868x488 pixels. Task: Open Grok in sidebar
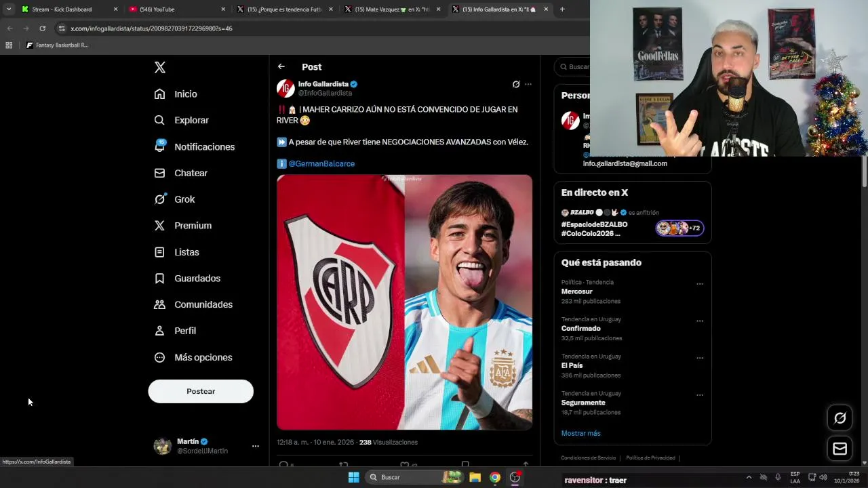click(174, 199)
